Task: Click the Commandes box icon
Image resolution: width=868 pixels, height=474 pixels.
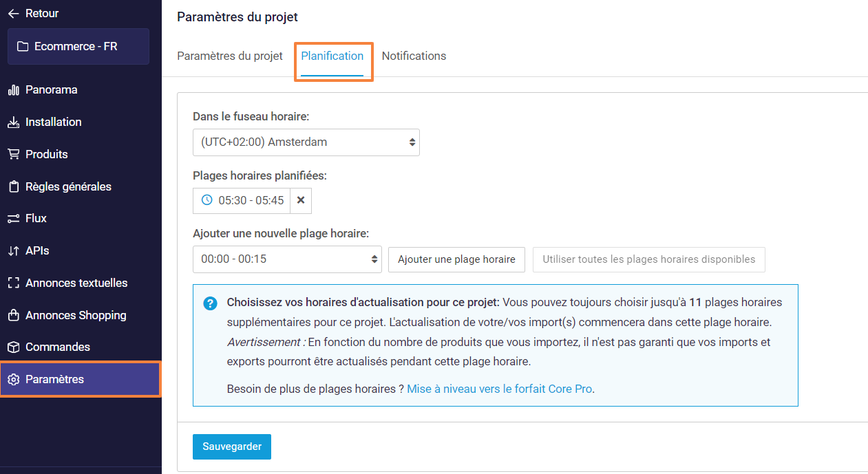Action: 13,347
